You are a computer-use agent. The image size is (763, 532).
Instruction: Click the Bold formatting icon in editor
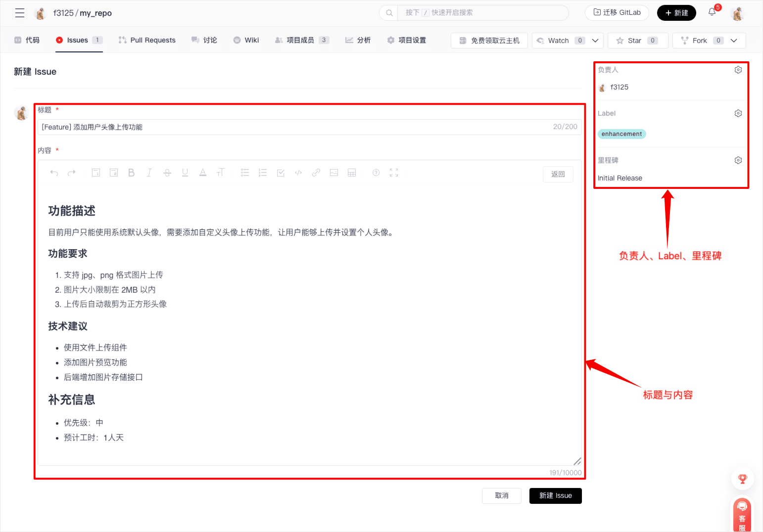point(131,173)
